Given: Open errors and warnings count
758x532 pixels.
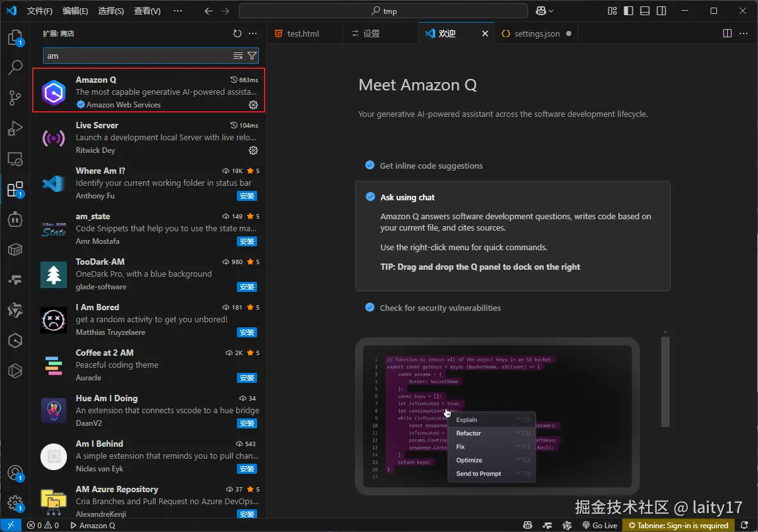Looking at the screenshot, I should pyautogui.click(x=43, y=525).
